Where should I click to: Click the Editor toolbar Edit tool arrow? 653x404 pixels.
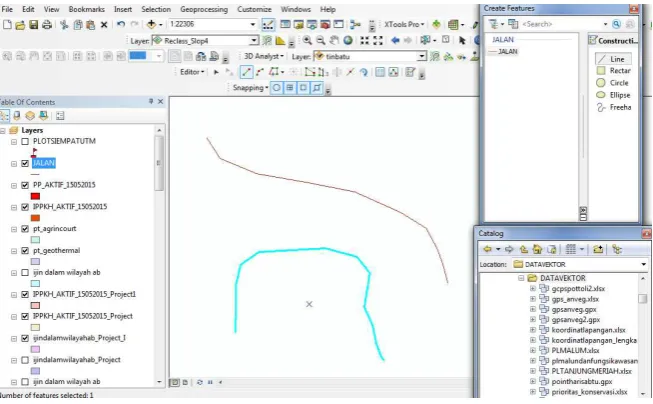(216, 72)
